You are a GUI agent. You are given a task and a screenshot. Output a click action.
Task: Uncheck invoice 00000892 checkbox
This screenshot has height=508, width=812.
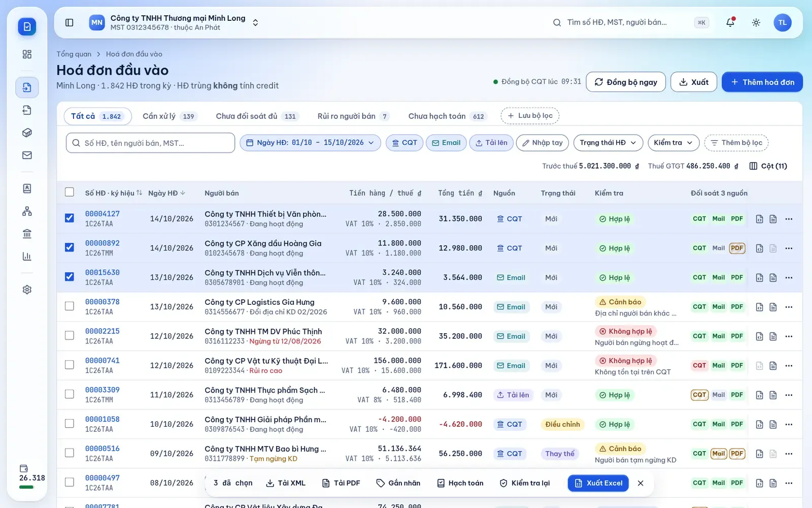point(70,247)
